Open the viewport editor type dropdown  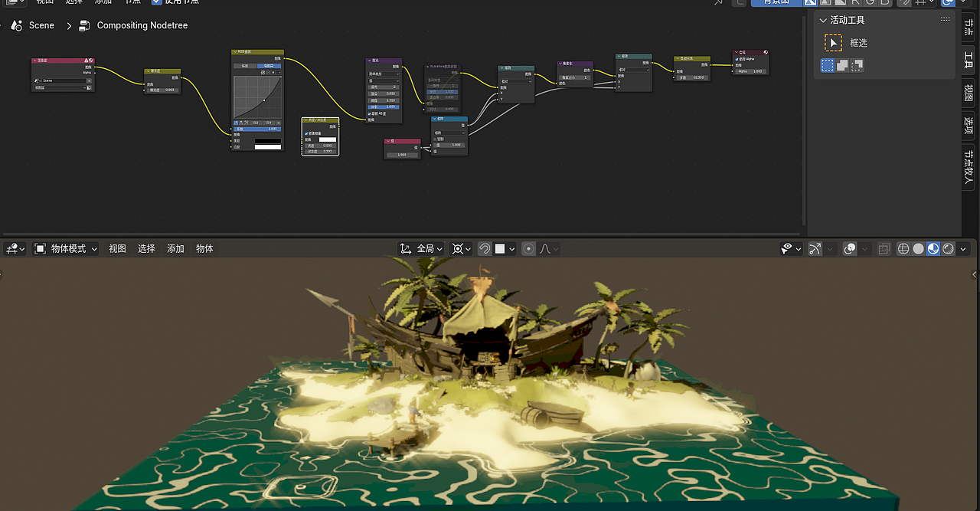click(x=15, y=249)
